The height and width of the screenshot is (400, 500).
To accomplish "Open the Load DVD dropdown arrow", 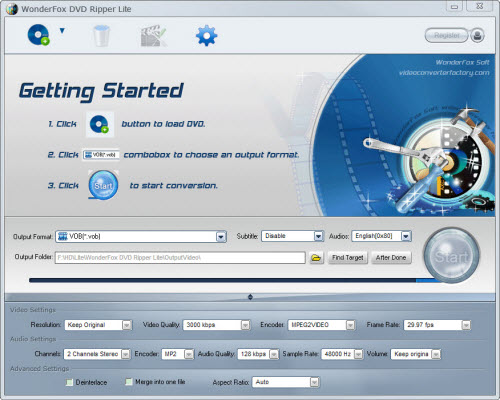I will pyautogui.click(x=62, y=31).
